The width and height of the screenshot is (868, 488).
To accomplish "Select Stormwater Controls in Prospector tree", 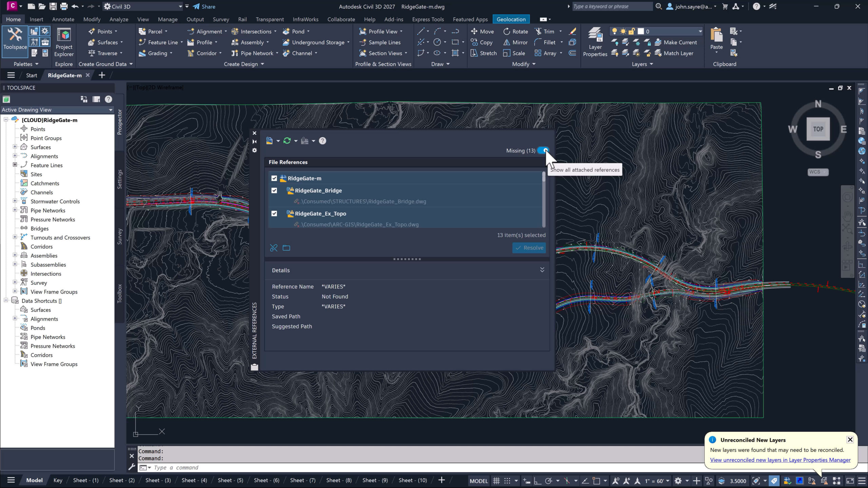I will (x=55, y=201).
